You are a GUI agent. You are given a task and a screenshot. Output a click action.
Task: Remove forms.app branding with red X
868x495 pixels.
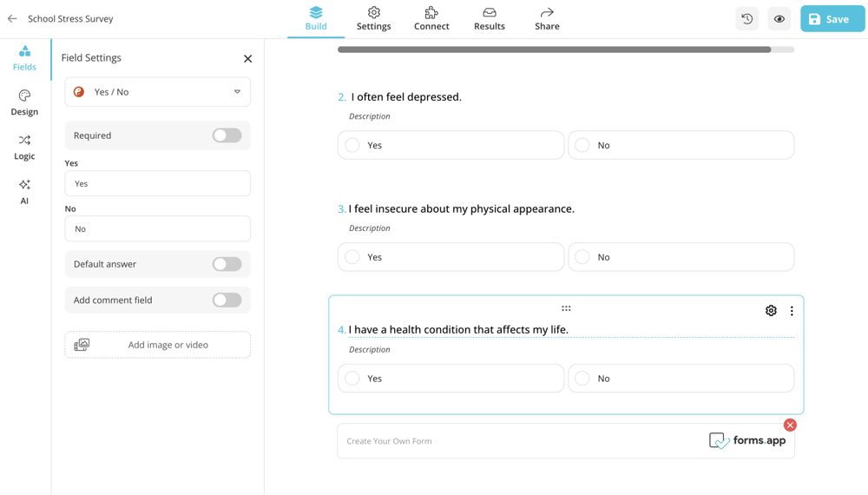pos(790,425)
